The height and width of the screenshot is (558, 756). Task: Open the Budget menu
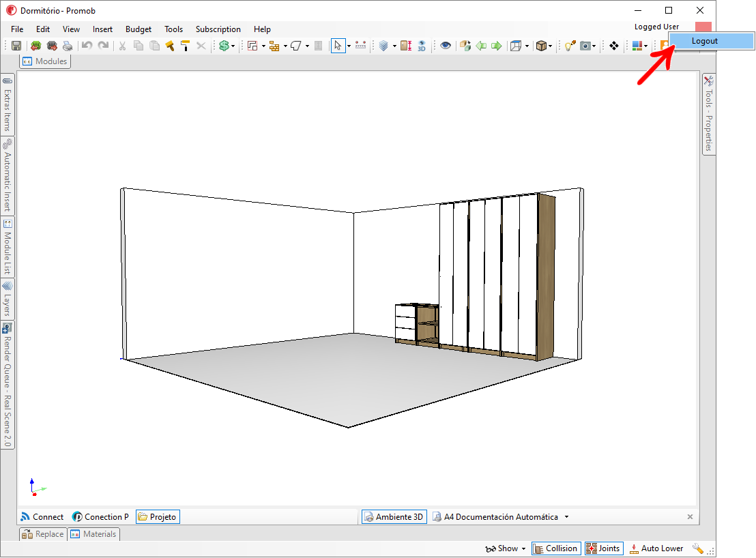pyautogui.click(x=139, y=29)
